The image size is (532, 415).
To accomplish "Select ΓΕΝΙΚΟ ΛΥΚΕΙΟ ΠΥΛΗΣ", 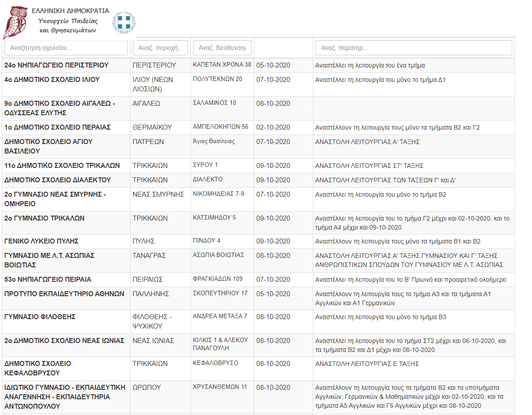I will tap(41, 241).
